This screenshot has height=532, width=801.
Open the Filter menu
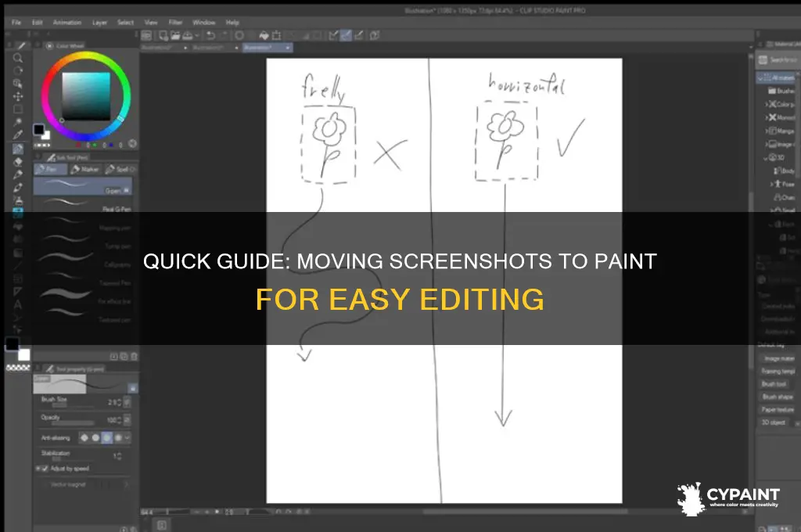point(175,23)
